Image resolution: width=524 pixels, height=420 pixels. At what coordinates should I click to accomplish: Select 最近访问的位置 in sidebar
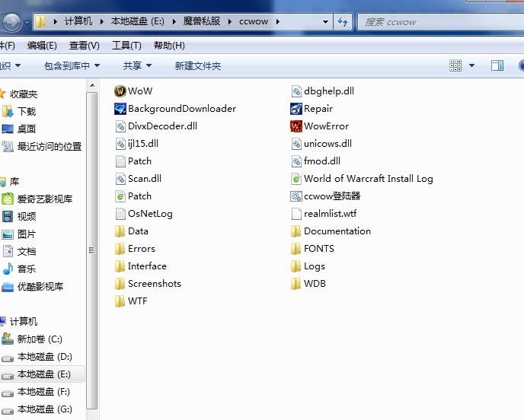50,146
